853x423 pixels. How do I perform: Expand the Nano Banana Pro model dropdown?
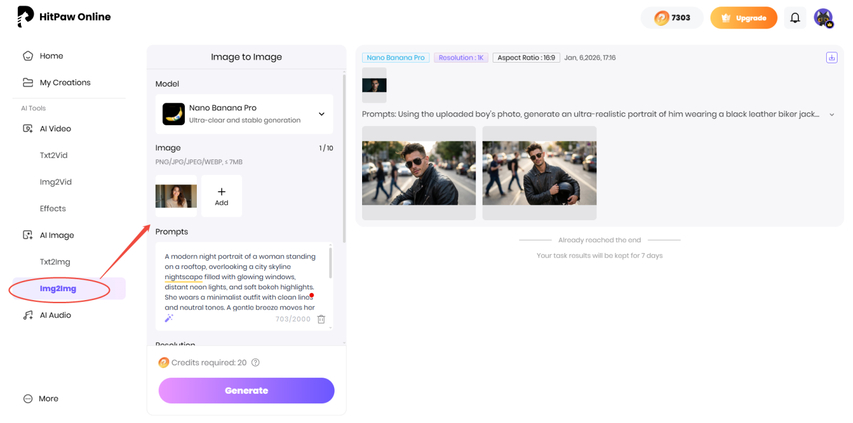click(x=246, y=115)
